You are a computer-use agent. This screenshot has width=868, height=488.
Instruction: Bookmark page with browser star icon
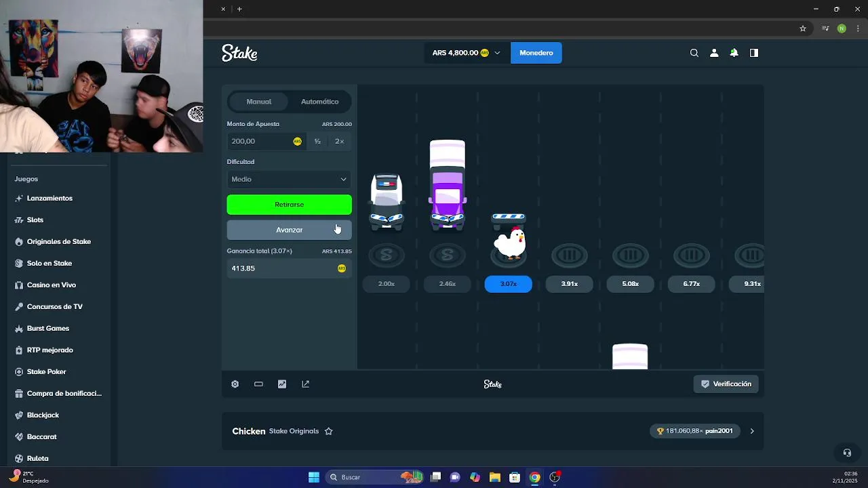pyautogui.click(x=803, y=28)
